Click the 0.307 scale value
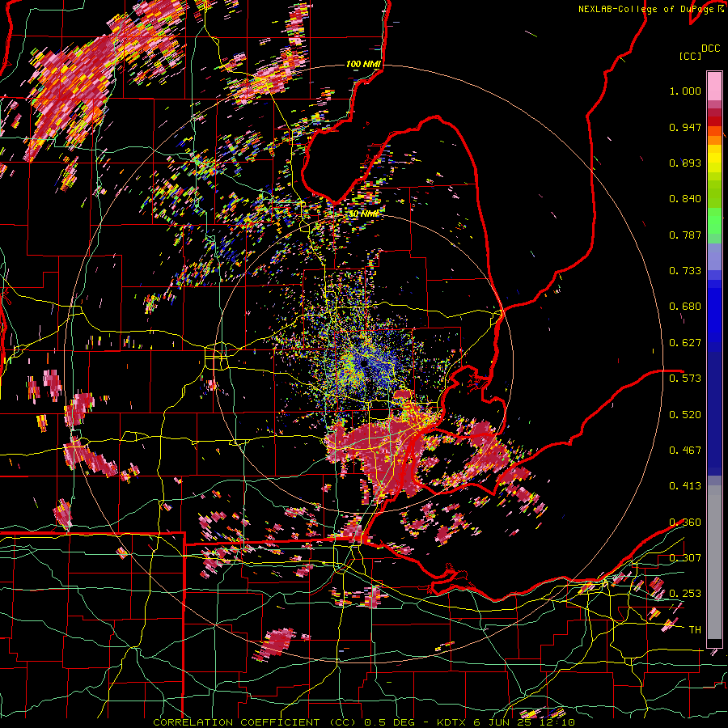 coord(685,557)
